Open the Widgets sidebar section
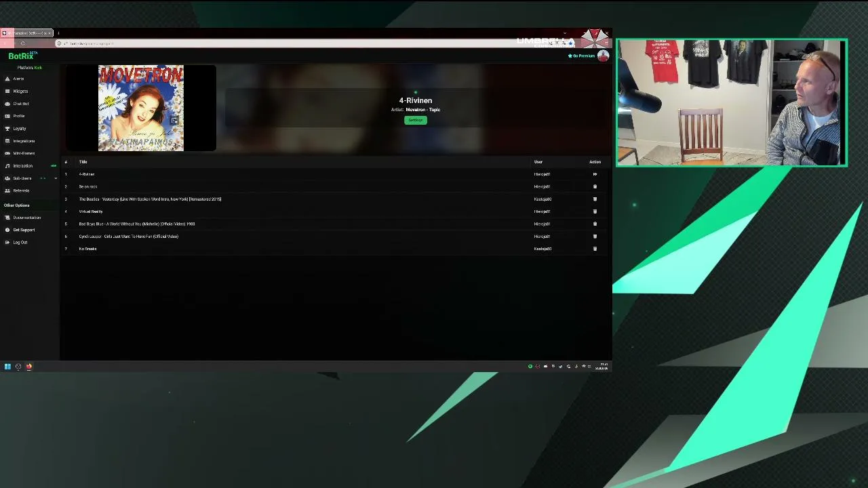 coord(20,91)
